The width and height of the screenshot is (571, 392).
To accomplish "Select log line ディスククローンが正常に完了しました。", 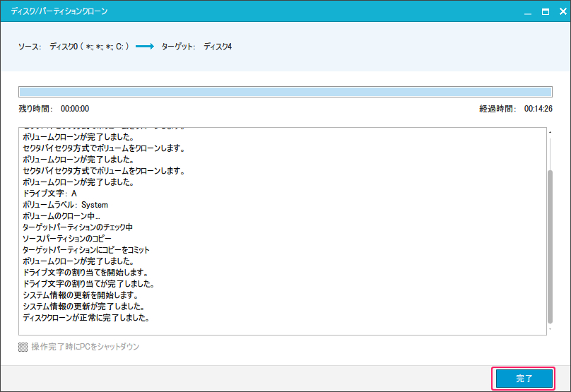I will coord(86,318).
